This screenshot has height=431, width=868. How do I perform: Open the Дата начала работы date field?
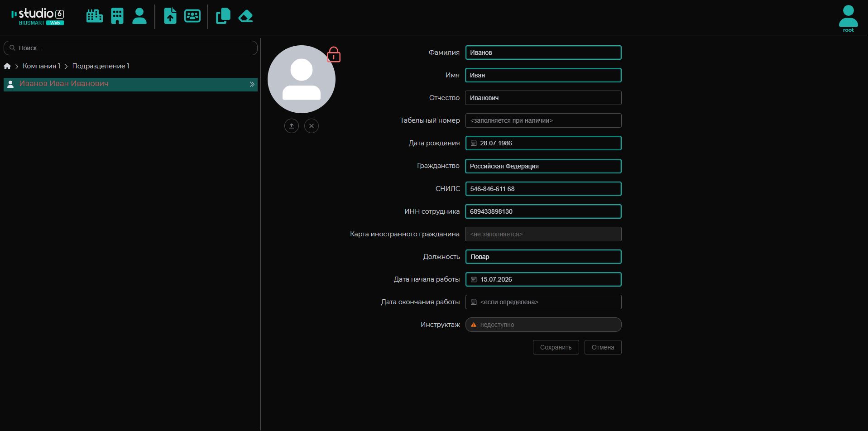click(x=543, y=279)
